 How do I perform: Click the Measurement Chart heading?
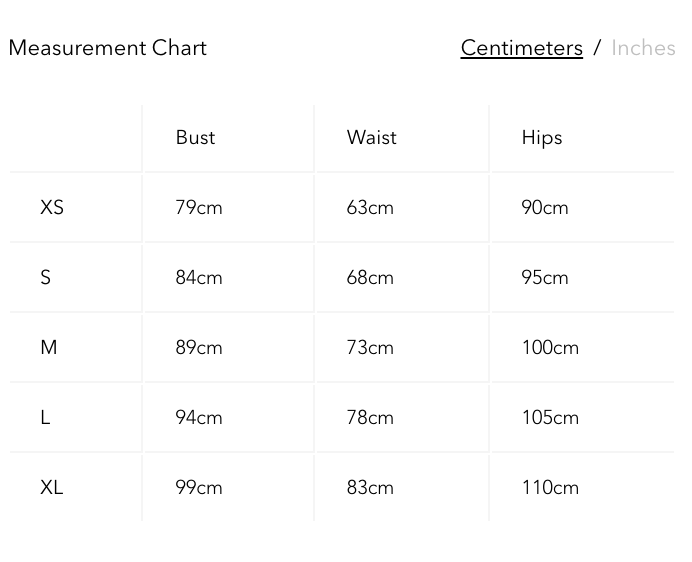point(107,48)
